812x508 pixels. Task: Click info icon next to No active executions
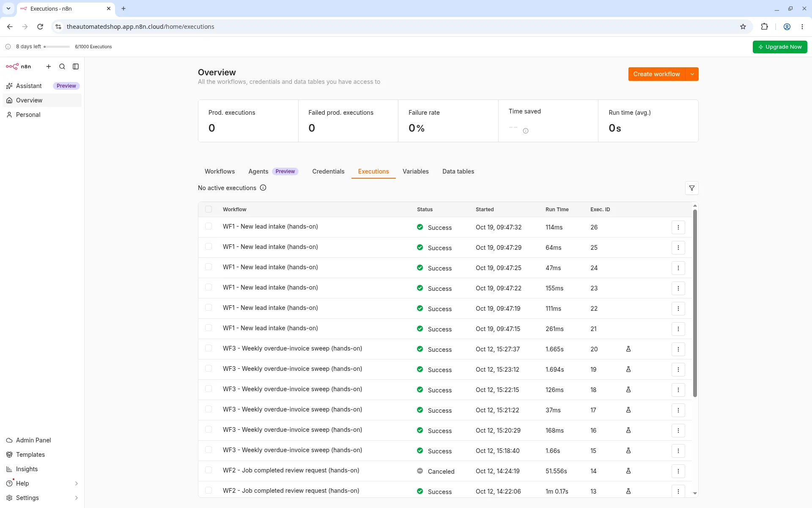[263, 188]
